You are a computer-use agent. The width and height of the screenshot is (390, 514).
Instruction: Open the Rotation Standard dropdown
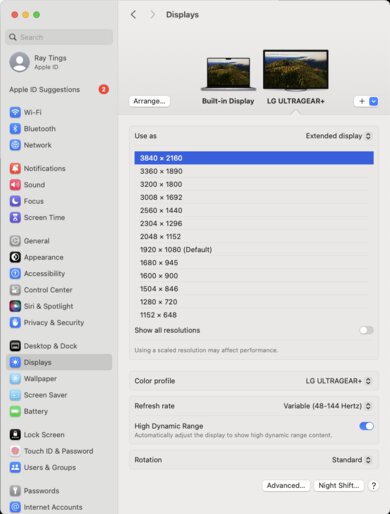click(x=351, y=460)
